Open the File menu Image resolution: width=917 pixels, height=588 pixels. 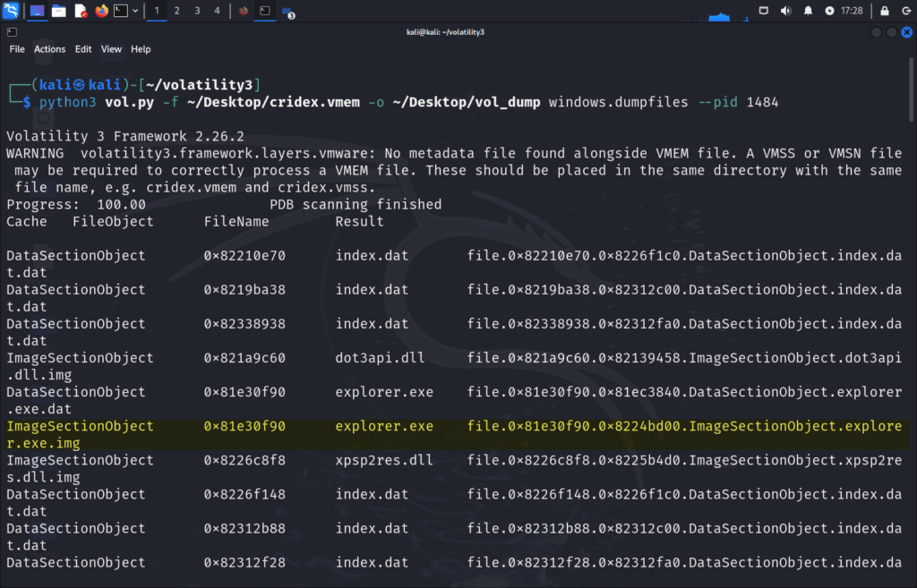click(x=17, y=49)
